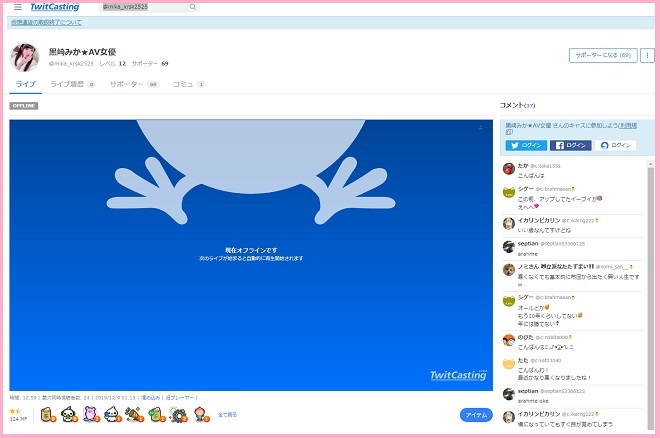
Task: Select the gear-shaped gift item icon
Action: pos(179,414)
